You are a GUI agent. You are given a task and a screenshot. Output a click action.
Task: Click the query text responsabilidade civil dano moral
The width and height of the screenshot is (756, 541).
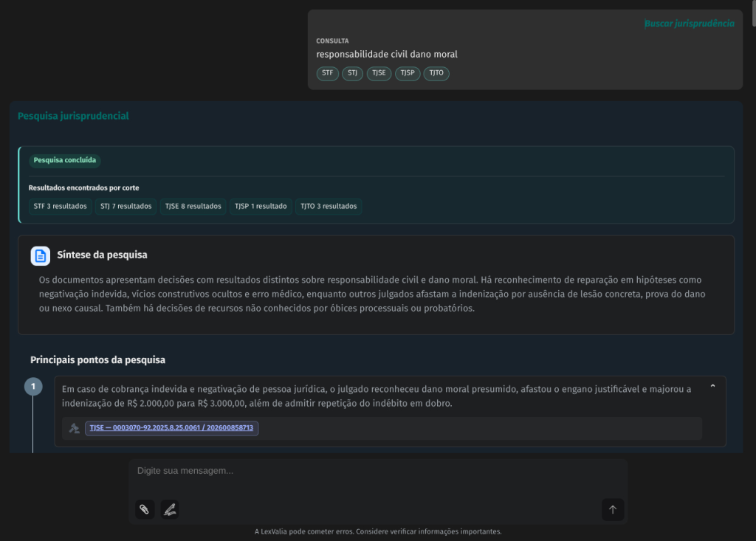coord(387,55)
